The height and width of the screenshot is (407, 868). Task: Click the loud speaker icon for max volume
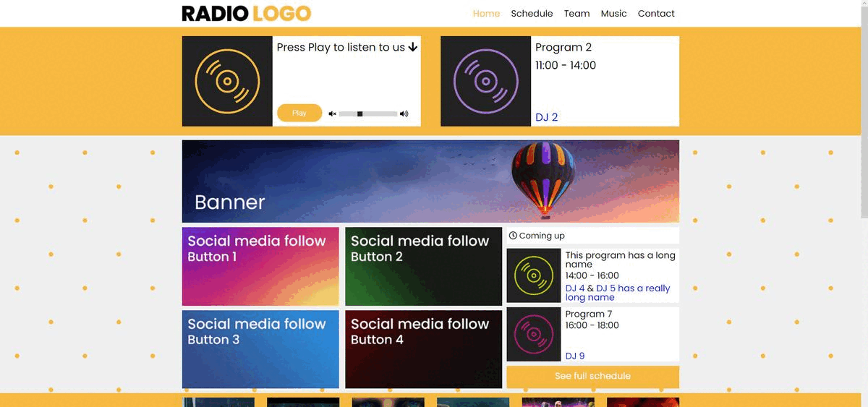(x=404, y=113)
